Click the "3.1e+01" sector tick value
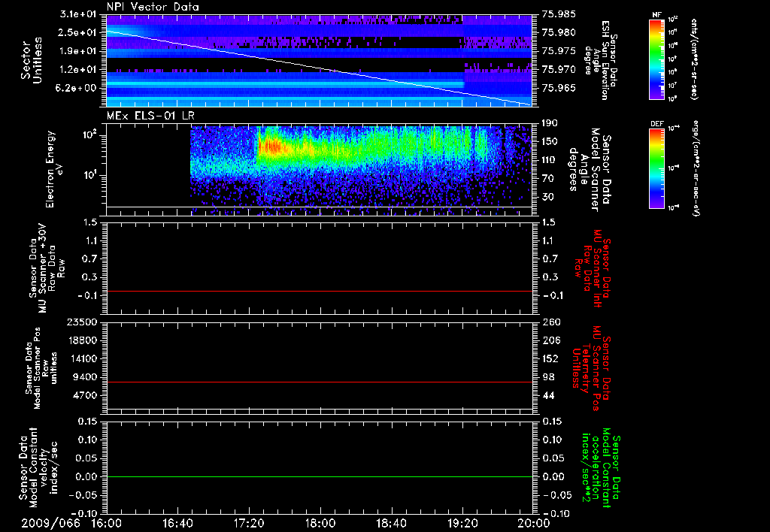770x532 pixels. 77,14
